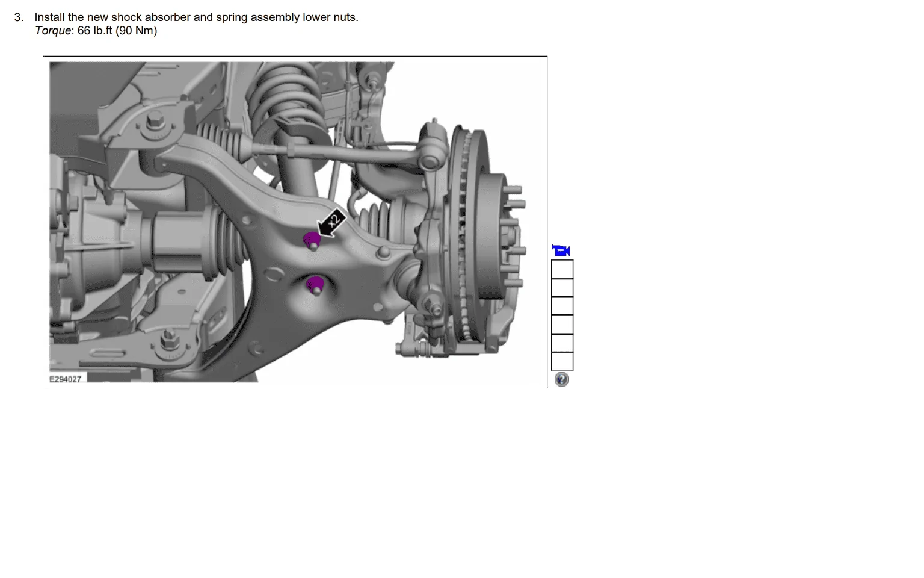924x578 pixels.
Task: Select the first view box under the camera icon
Action: click(x=562, y=269)
